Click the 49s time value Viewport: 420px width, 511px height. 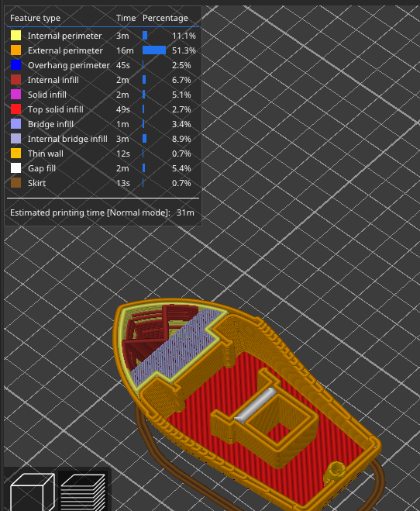122,109
